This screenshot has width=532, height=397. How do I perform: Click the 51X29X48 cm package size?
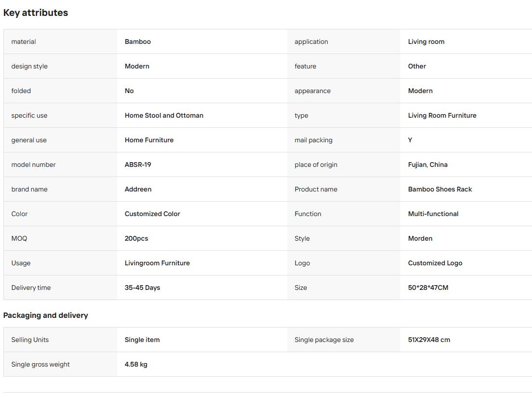click(429, 340)
